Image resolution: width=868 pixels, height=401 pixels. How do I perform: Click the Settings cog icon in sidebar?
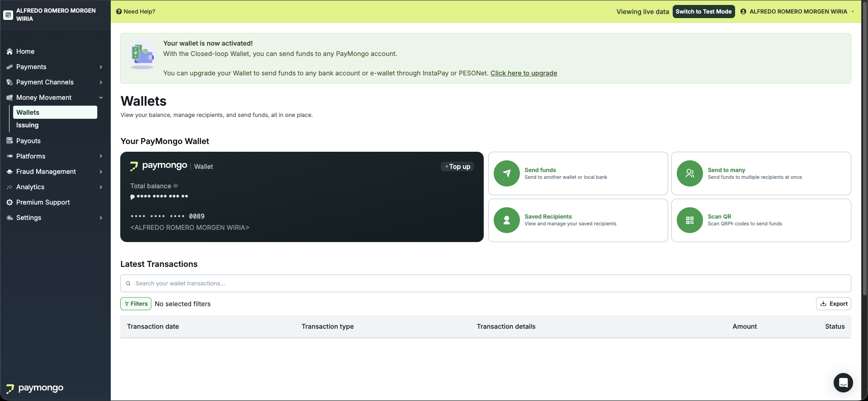[x=9, y=218]
